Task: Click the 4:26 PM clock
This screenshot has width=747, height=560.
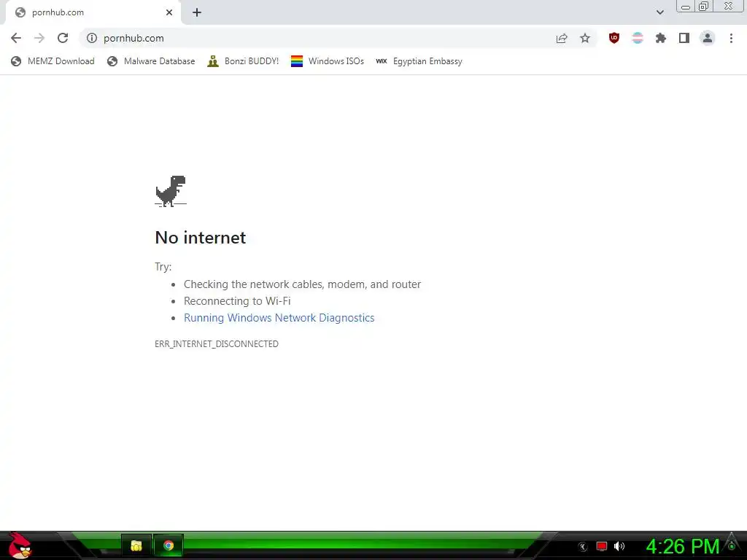Action: 682,547
